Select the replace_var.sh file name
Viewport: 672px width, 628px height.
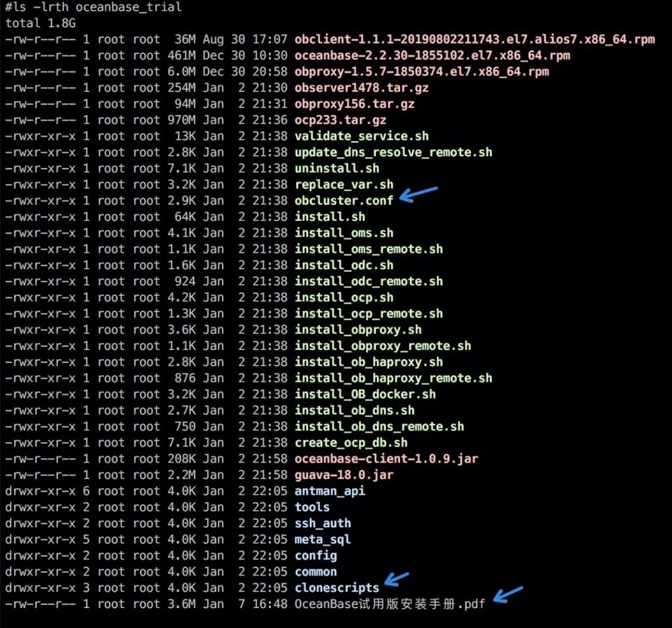pyautogui.click(x=343, y=185)
